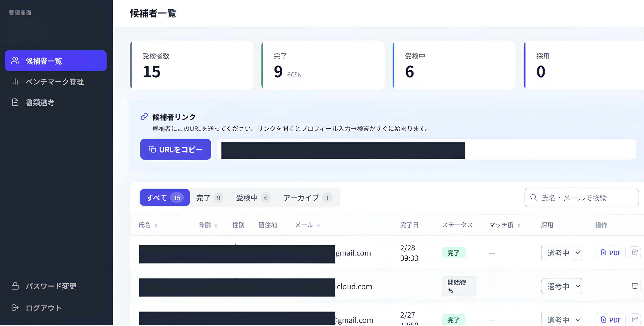This screenshot has width=644, height=326.
Task: Click ログアウト in the sidebar
Action: pos(43,308)
